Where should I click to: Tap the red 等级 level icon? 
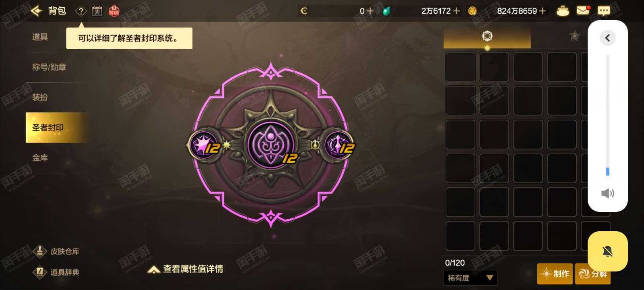click(114, 11)
